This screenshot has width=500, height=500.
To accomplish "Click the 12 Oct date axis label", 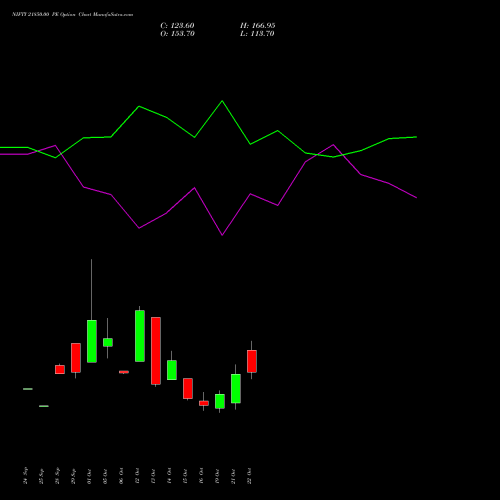I will pos(138,476).
